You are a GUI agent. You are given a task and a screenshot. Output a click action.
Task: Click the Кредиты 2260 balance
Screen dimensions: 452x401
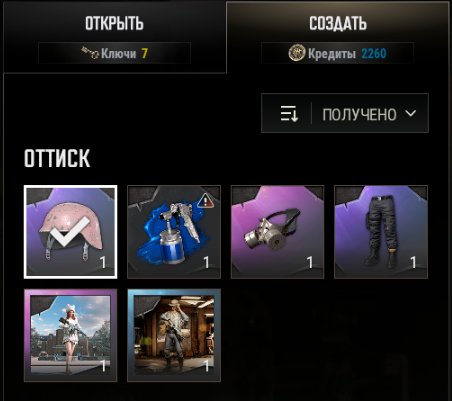pos(337,53)
